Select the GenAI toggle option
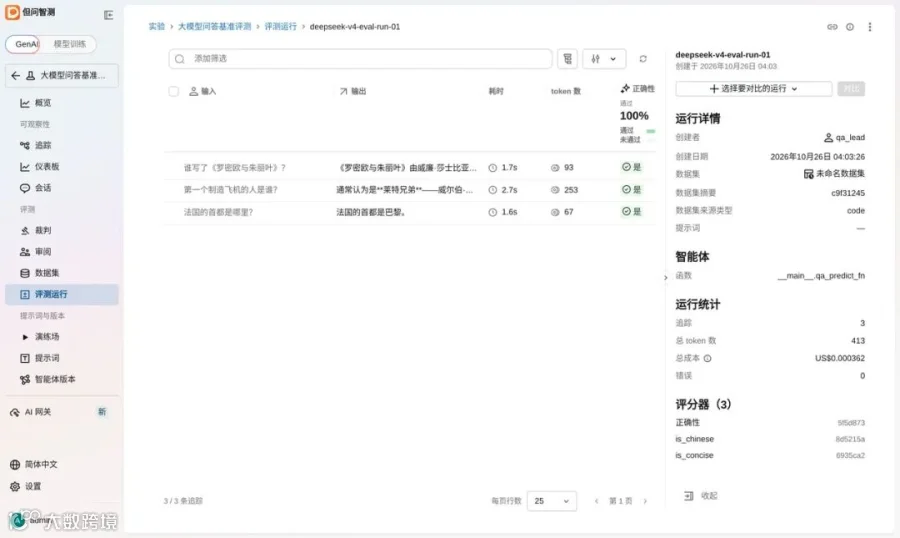900x538 pixels. coord(24,44)
